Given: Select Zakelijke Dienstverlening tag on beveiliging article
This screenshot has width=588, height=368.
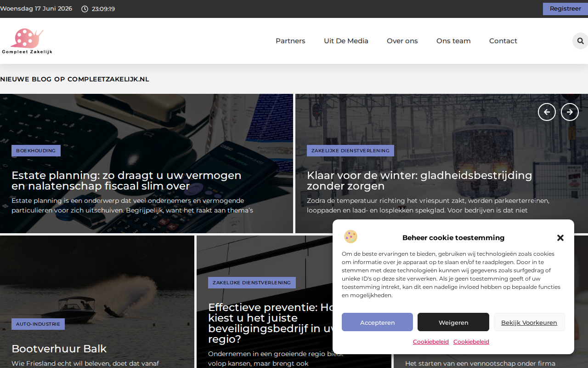Looking at the screenshot, I should click(252, 282).
